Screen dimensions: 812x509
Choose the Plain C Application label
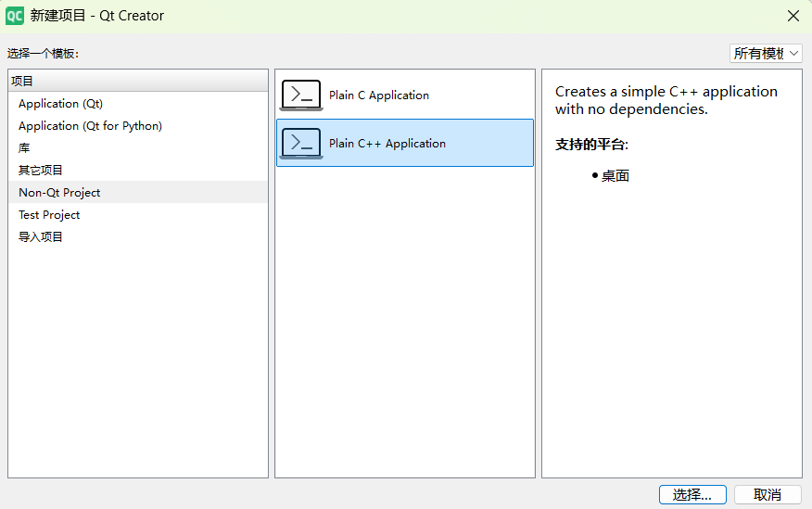click(x=379, y=95)
